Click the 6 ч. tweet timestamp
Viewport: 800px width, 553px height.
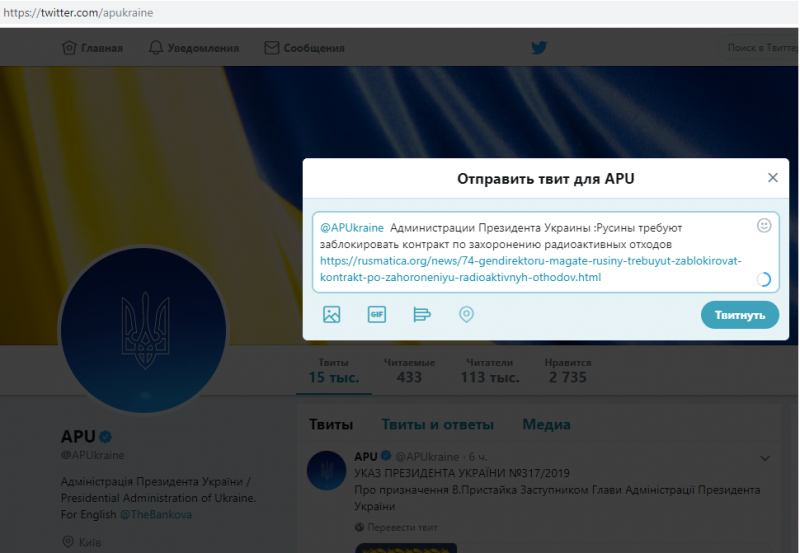[478, 457]
